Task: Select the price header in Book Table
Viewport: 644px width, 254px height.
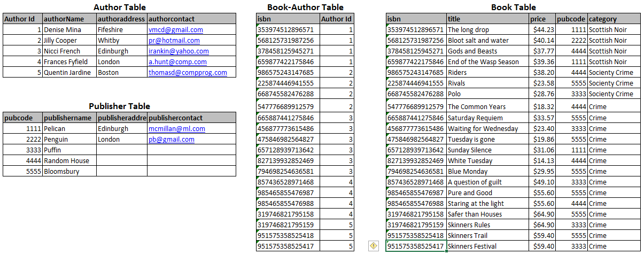Action: [542, 19]
